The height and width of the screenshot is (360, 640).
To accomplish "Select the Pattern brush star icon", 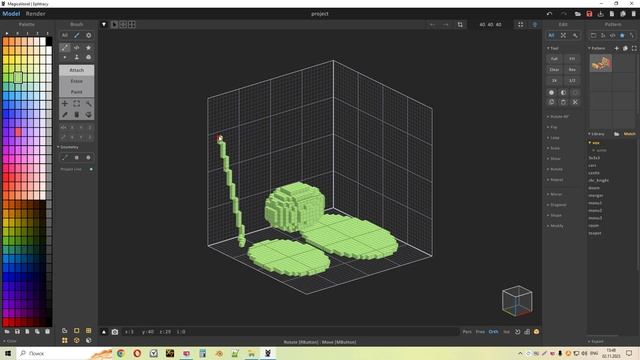I will [88, 47].
